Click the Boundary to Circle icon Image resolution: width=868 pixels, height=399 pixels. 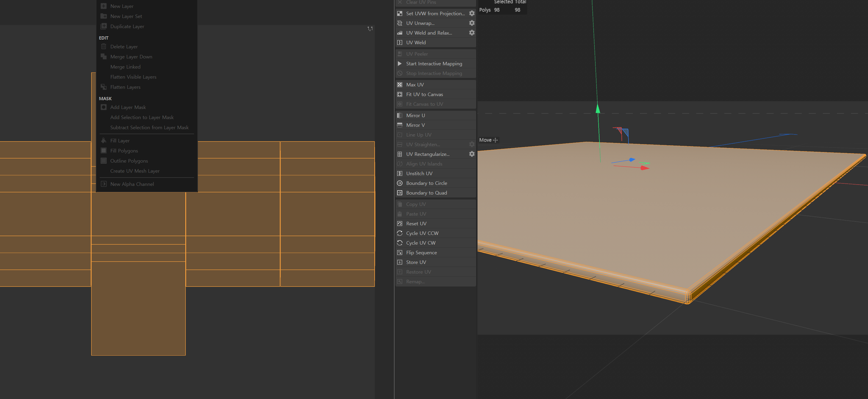pos(400,183)
